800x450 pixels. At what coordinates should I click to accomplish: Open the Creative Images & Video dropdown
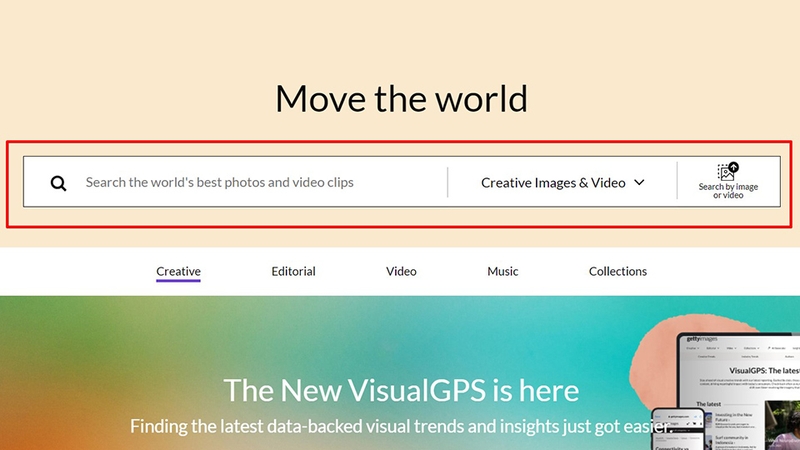pyautogui.click(x=562, y=183)
